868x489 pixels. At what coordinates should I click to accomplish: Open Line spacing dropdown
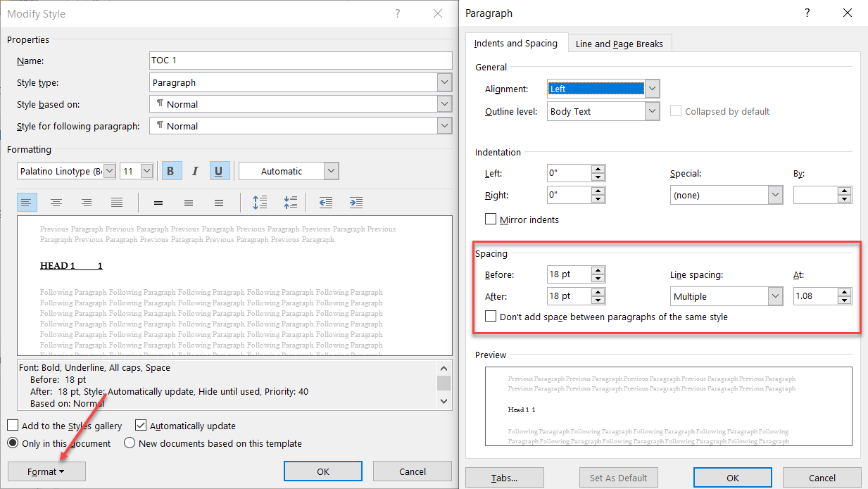pyautogui.click(x=776, y=296)
